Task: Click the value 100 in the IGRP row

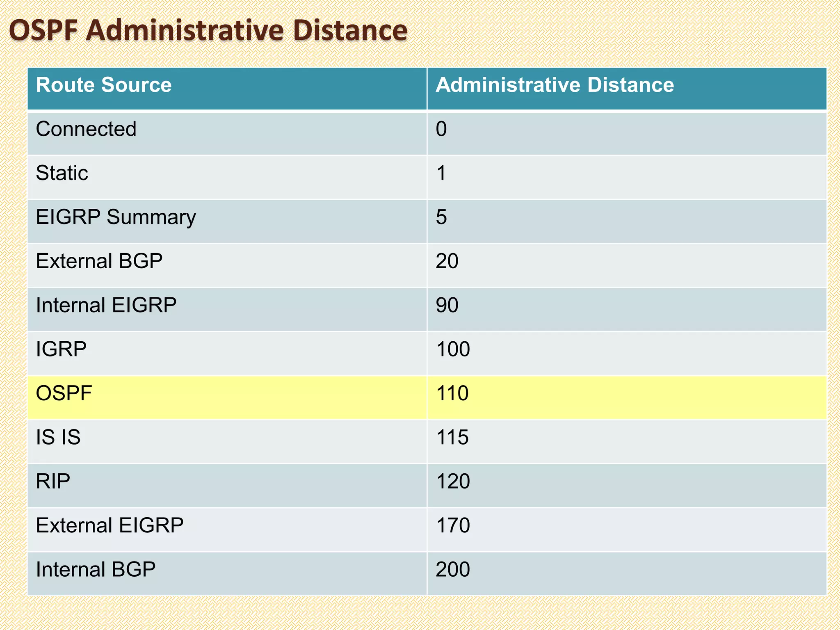Action: click(x=453, y=349)
